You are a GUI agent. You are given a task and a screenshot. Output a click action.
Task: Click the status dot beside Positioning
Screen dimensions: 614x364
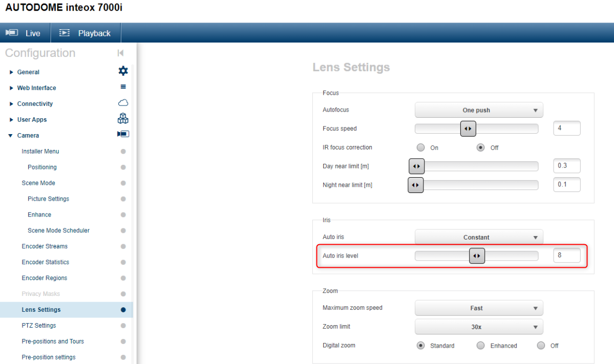[x=123, y=167]
